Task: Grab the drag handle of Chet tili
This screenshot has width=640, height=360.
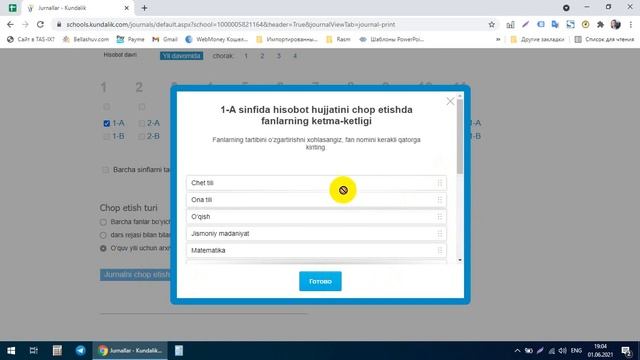Action: [440, 183]
